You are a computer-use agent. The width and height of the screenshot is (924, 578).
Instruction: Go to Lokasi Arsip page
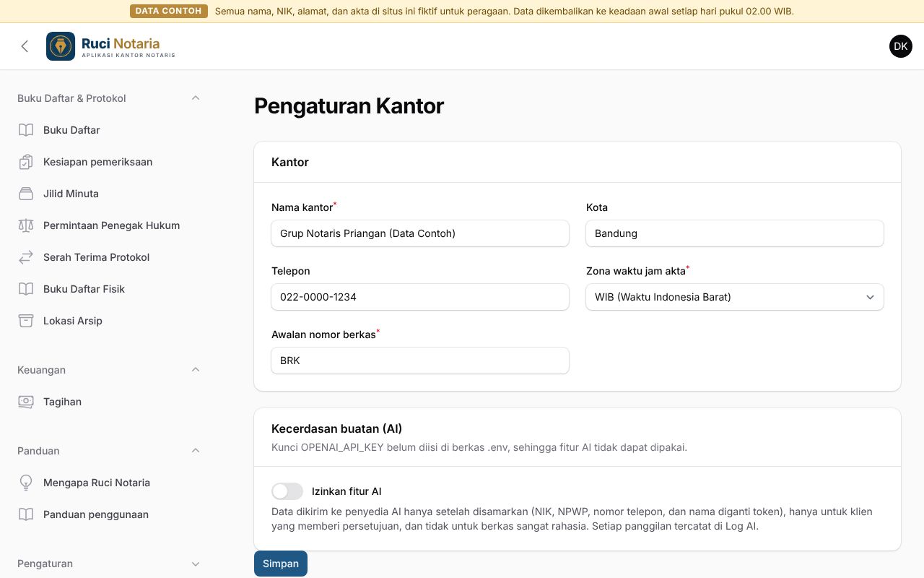pos(110,321)
